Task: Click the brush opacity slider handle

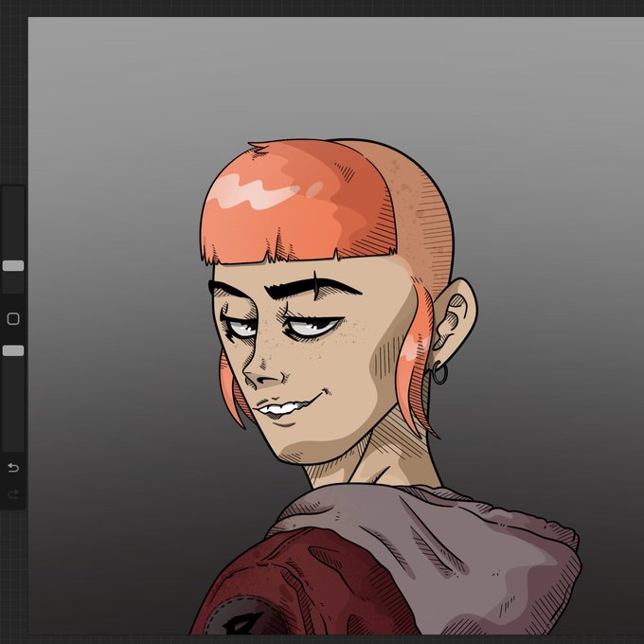Action: click(x=13, y=350)
